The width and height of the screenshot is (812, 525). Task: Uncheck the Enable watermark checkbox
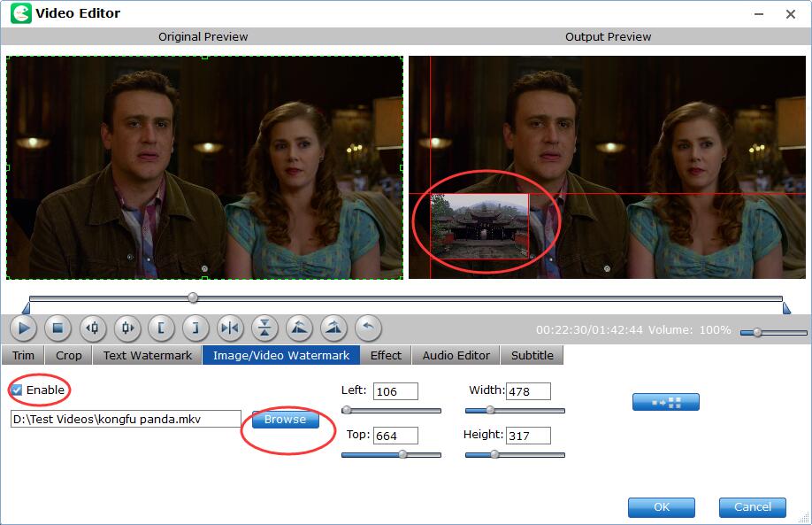17,390
